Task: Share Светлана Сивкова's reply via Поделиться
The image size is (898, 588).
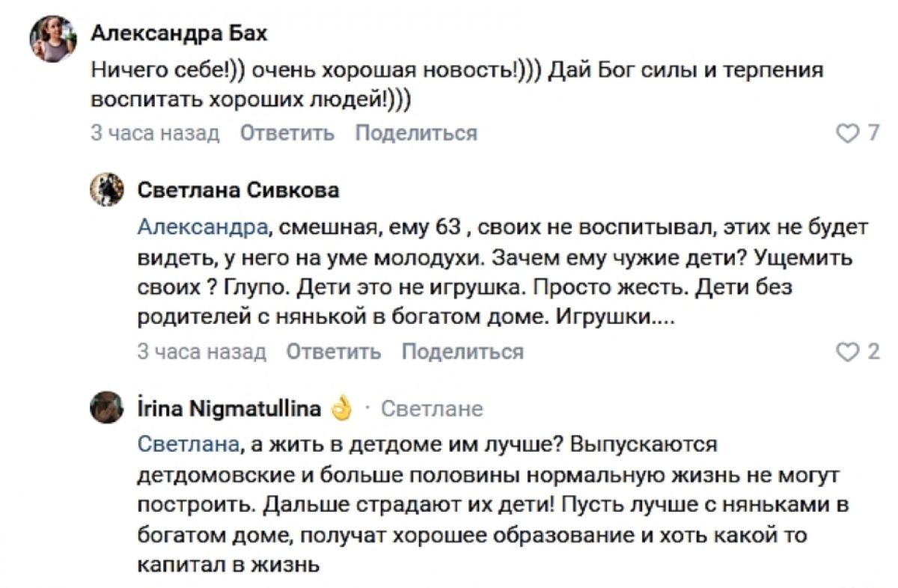Action: tap(462, 352)
